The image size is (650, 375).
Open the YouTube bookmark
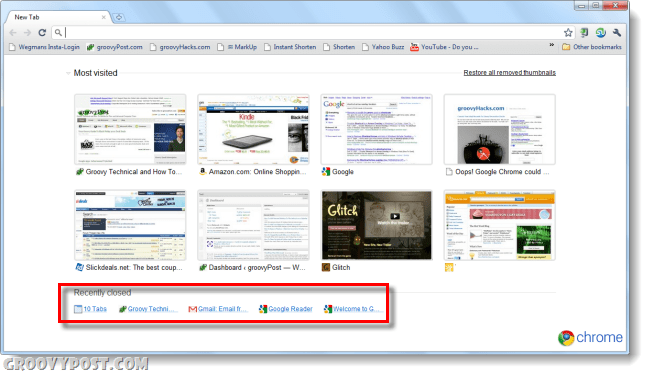pyautogui.click(x=444, y=47)
